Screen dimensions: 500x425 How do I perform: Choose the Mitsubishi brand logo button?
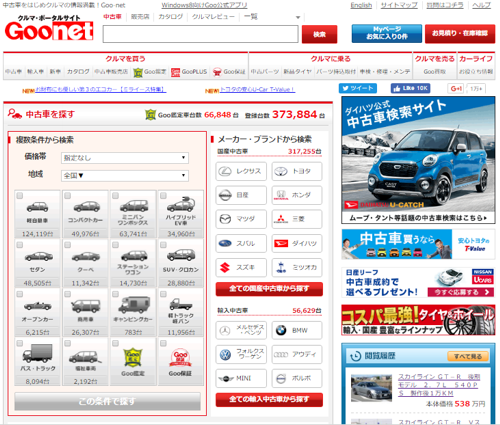[297, 219]
